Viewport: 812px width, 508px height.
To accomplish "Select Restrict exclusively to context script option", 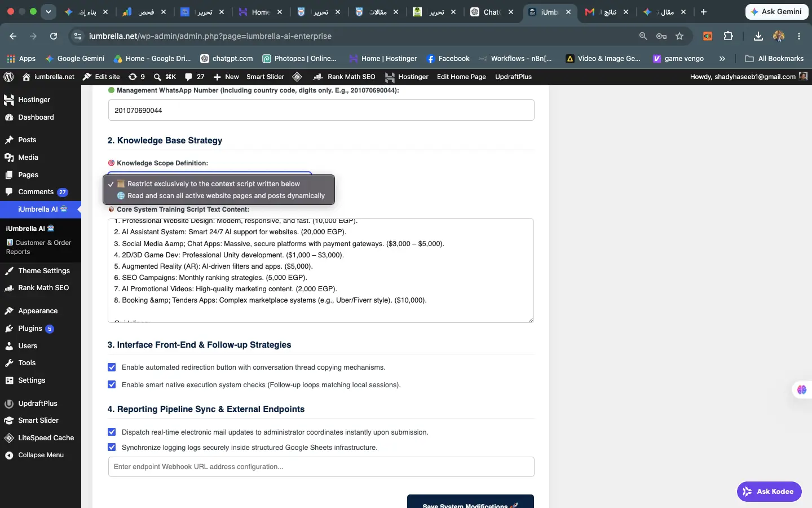I will coord(219,184).
